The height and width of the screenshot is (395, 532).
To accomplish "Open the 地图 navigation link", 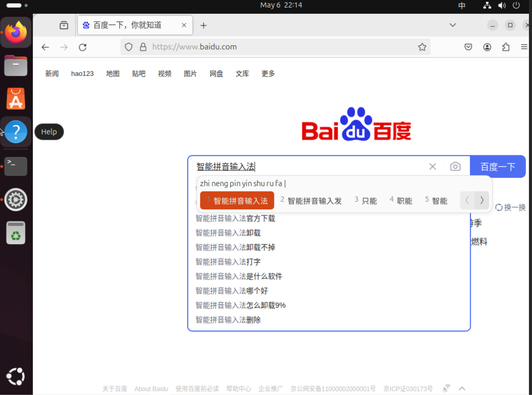I will click(113, 74).
